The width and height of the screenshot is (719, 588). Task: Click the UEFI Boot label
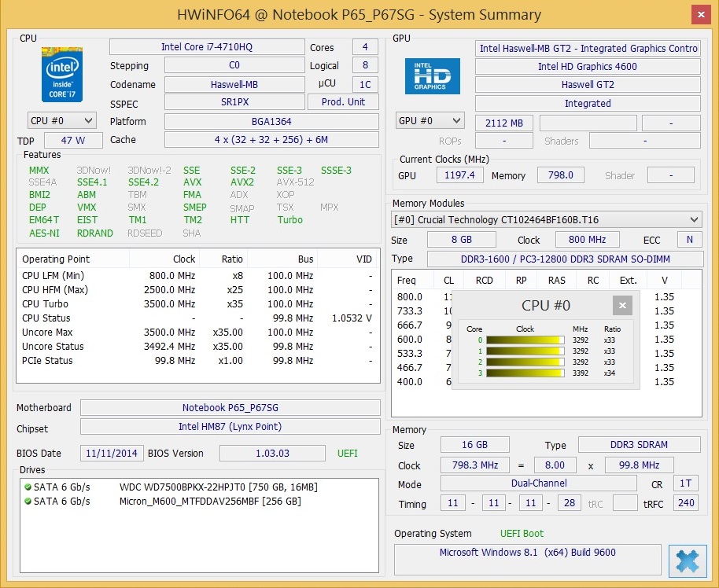click(x=522, y=534)
